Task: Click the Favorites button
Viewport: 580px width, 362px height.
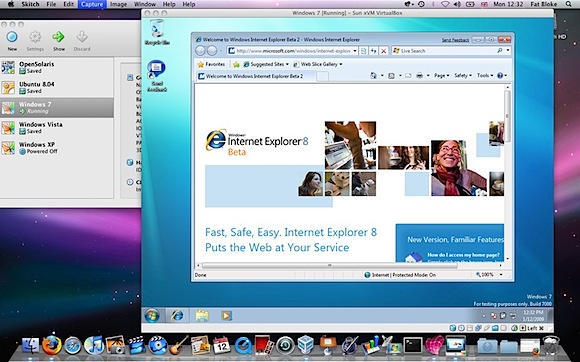Action: pyautogui.click(x=211, y=64)
